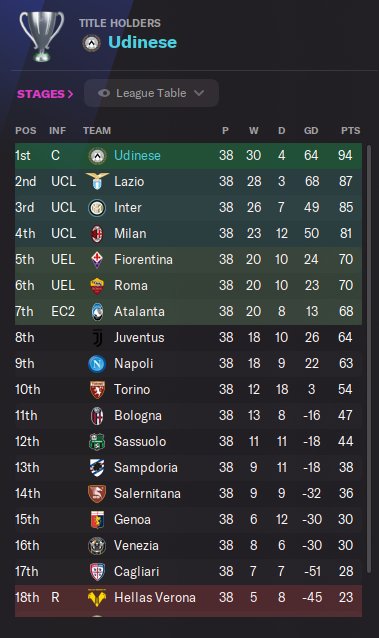Click the silver trophy icon
The image size is (379, 638).
click(42, 36)
